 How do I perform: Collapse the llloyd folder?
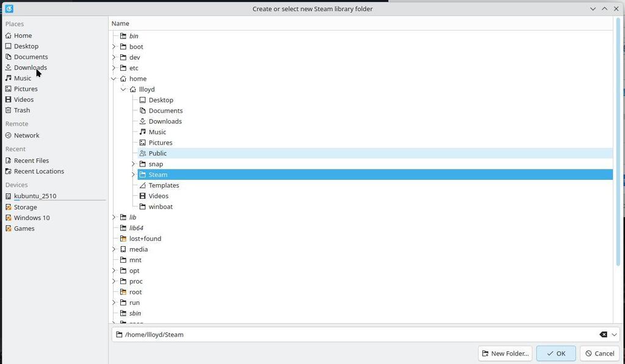[123, 89]
